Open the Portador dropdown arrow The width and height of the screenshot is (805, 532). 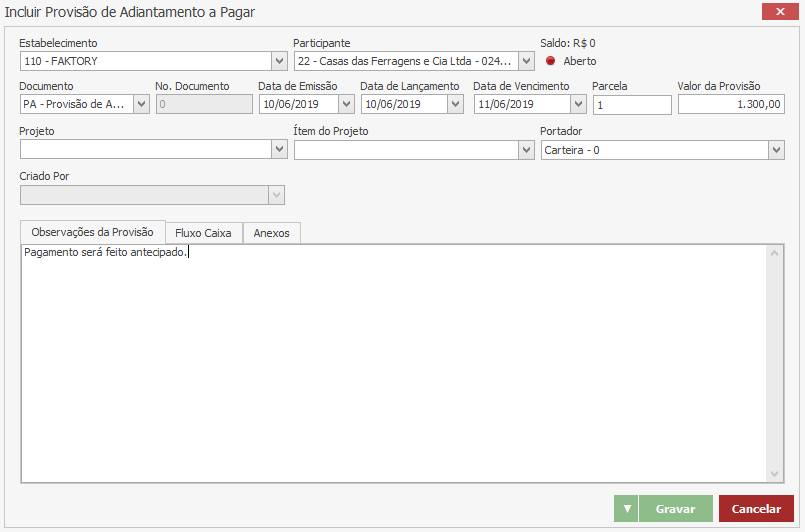click(x=776, y=149)
